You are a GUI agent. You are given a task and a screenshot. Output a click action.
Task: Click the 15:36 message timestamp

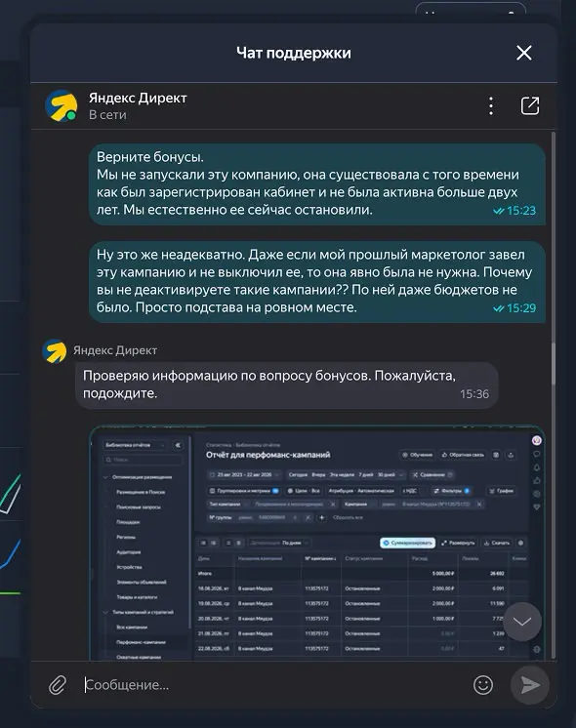pos(474,394)
